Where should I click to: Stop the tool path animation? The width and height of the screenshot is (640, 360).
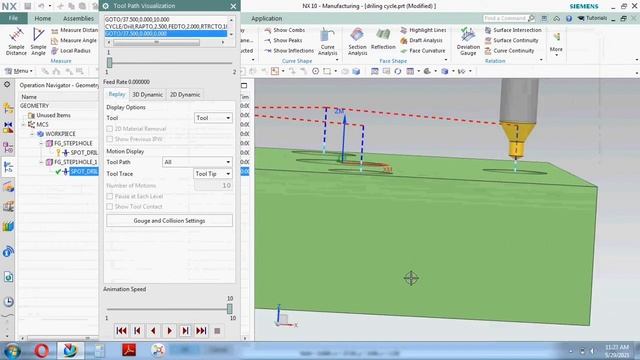[217, 331]
